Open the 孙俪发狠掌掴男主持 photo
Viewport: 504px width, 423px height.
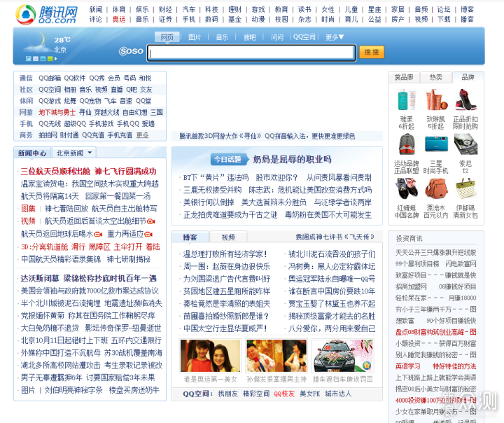(276, 356)
